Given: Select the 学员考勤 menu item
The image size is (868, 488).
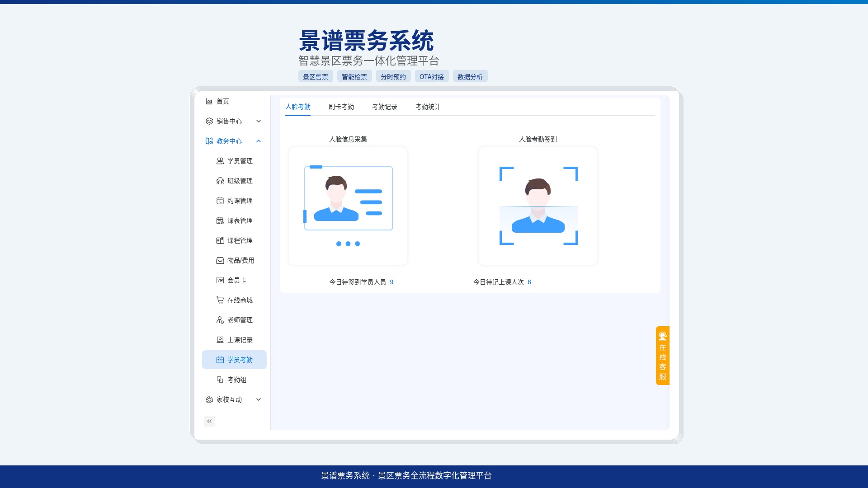Looking at the screenshot, I should pyautogui.click(x=234, y=360).
